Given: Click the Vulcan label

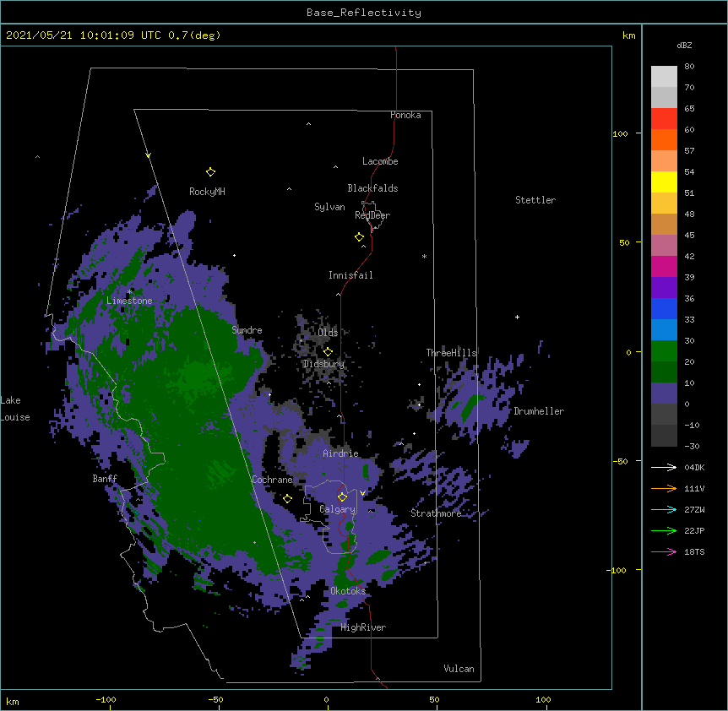Looking at the screenshot, I should [459, 669].
